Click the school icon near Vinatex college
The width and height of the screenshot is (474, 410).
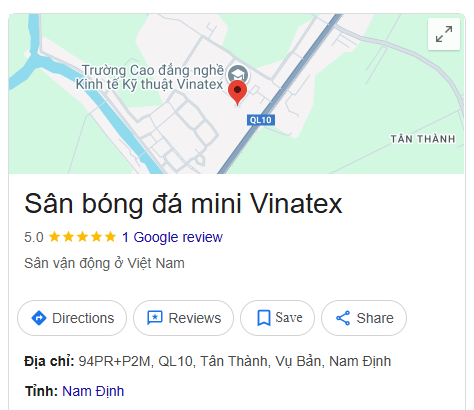click(238, 73)
